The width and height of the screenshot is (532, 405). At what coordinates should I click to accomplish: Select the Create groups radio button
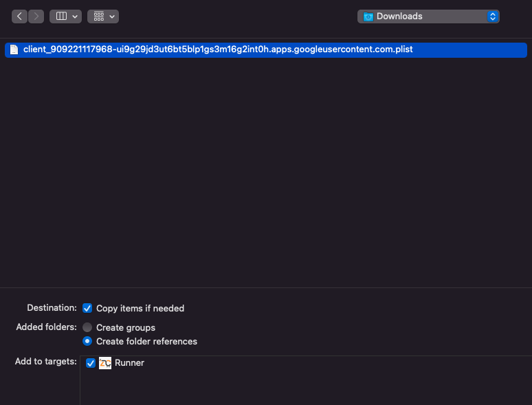click(x=87, y=327)
